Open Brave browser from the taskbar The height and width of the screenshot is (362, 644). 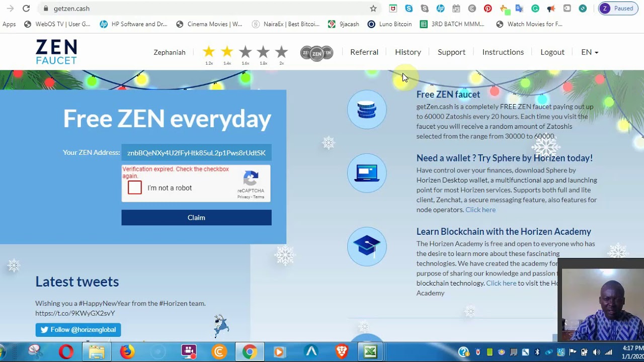pyautogui.click(x=342, y=351)
